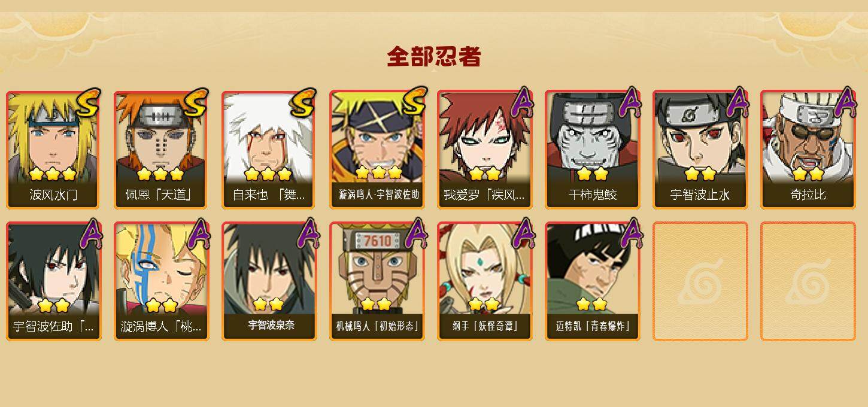Pick the 我爱罗「疾风…」 ninja card
Screen dimensions: 868x407
485,150
